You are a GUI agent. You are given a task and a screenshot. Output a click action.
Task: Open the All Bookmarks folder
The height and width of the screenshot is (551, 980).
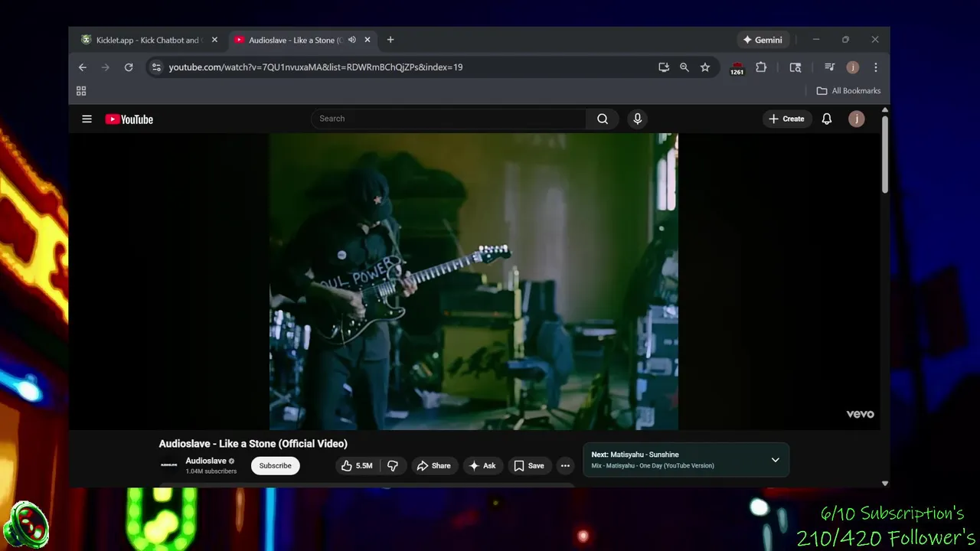pyautogui.click(x=848, y=91)
